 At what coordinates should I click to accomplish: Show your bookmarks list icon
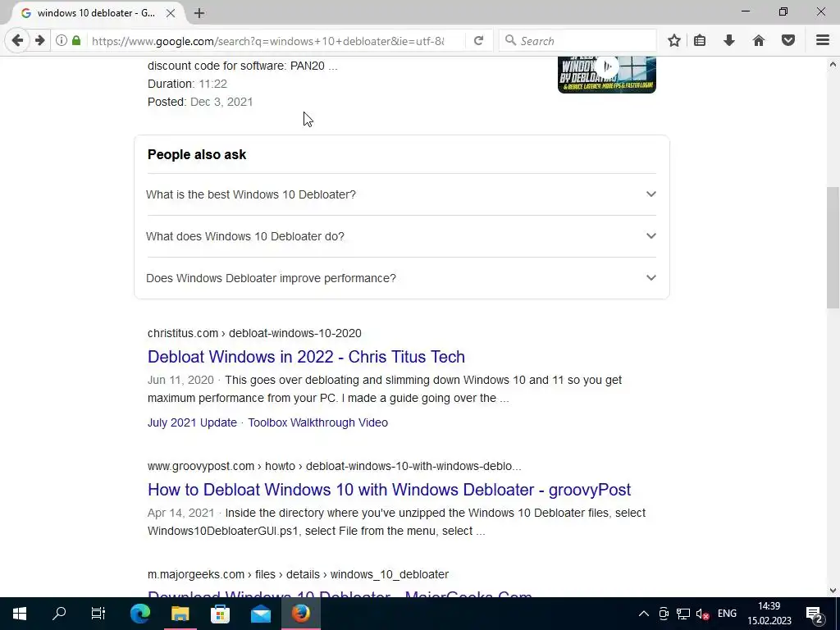(x=700, y=41)
